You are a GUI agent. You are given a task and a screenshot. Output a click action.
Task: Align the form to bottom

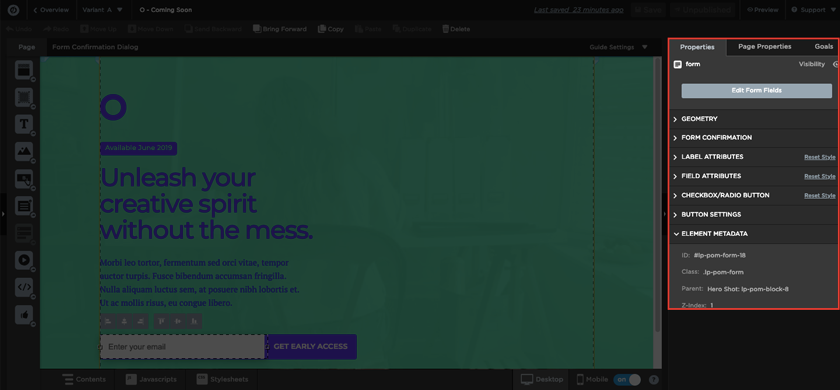pyautogui.click(x=194, y=321)
